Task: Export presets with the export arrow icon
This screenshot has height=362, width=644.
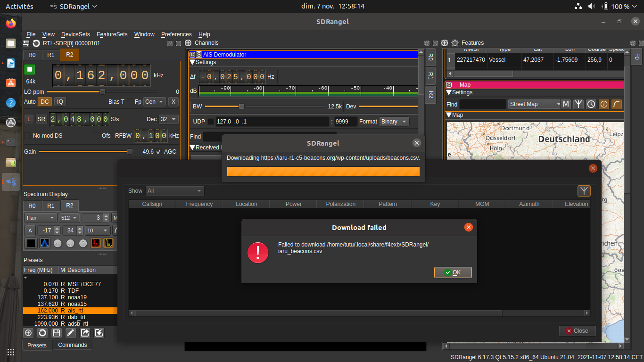Action: [85, 333]
